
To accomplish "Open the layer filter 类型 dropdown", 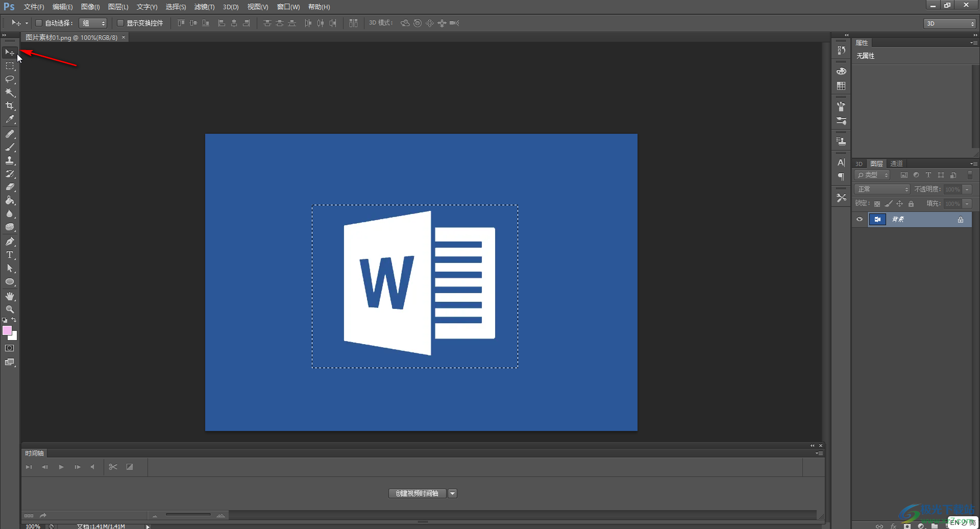I will 872,175.
